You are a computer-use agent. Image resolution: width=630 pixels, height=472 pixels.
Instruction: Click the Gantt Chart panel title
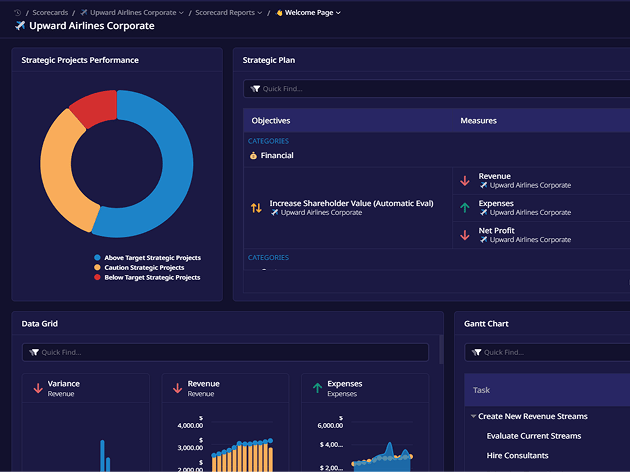[x=486, y=324]
